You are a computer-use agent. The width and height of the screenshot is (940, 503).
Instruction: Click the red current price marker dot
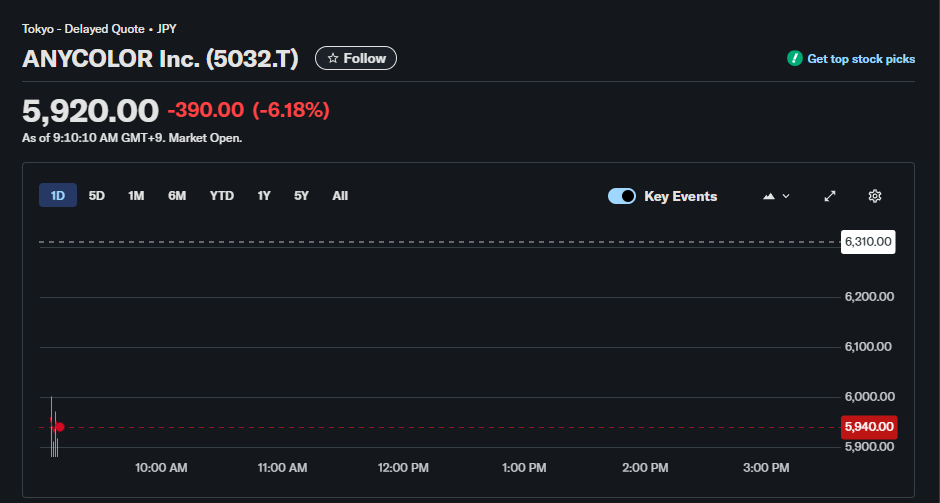click(x=59, y=427)
